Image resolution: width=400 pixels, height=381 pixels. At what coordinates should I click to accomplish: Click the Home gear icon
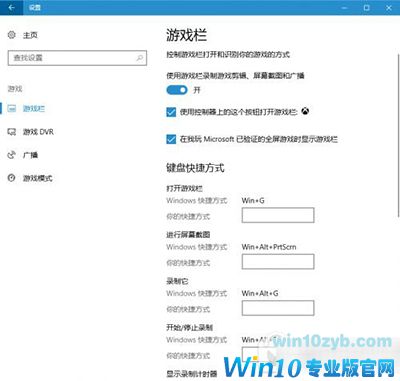coord(12,35)
